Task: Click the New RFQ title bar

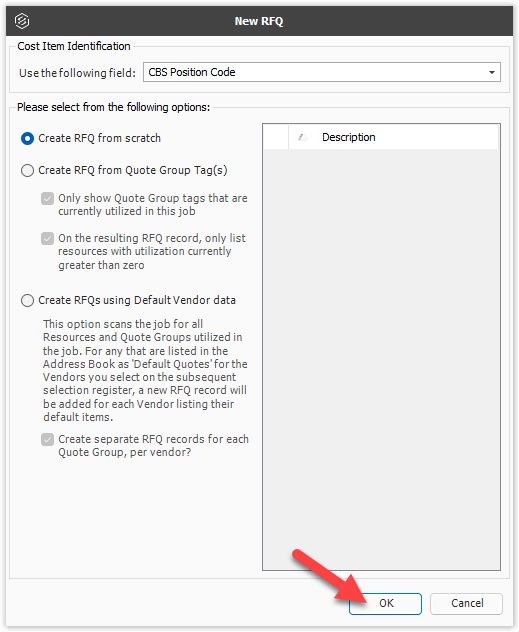Action: pos(260,21)
